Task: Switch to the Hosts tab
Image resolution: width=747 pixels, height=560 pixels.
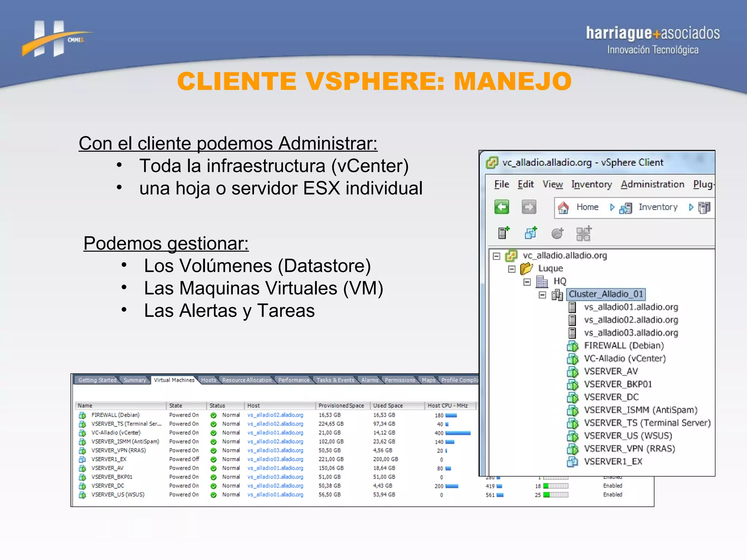Action: point(209,380)
